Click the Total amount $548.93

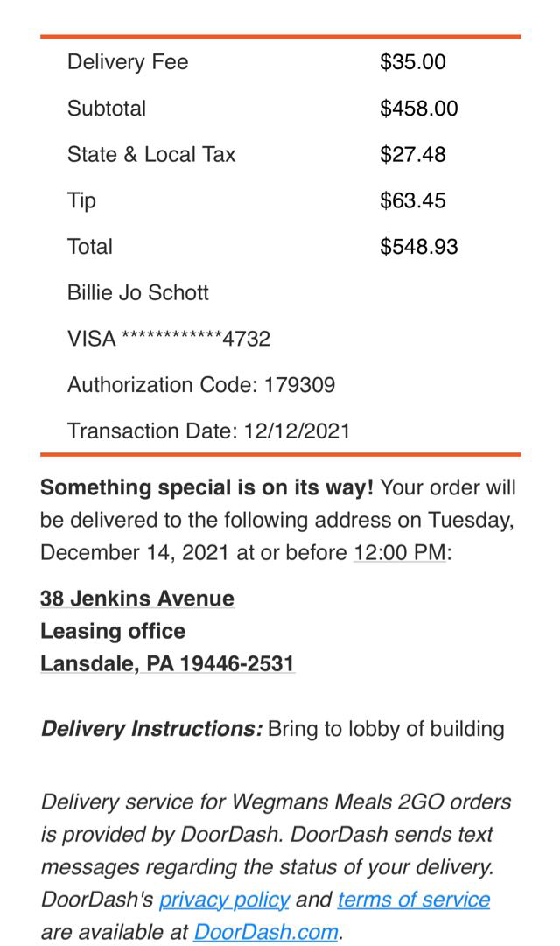[418, 247]
